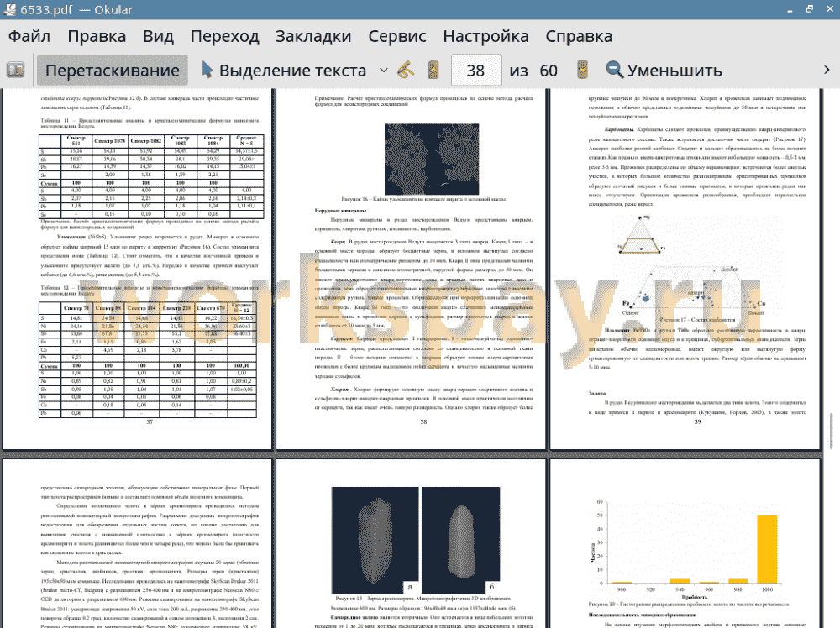Click the page numbered 39
The height and width of the screenshot is (628, 840).
[685, 269]
